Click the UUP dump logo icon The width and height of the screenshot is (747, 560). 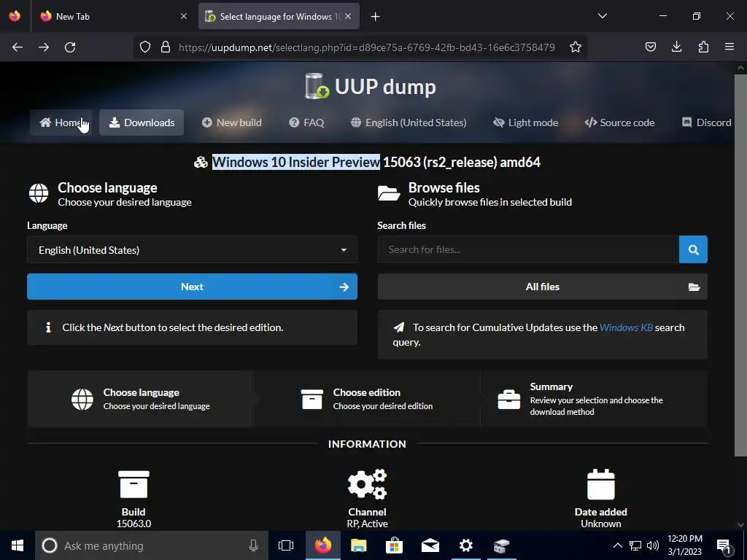(317, 86)
